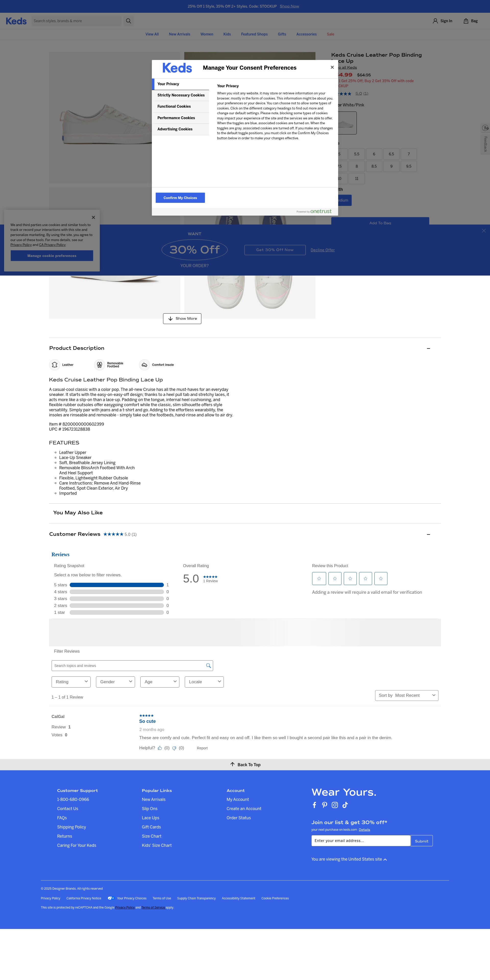Collapse the Customer Reviews section

(428, 534)
